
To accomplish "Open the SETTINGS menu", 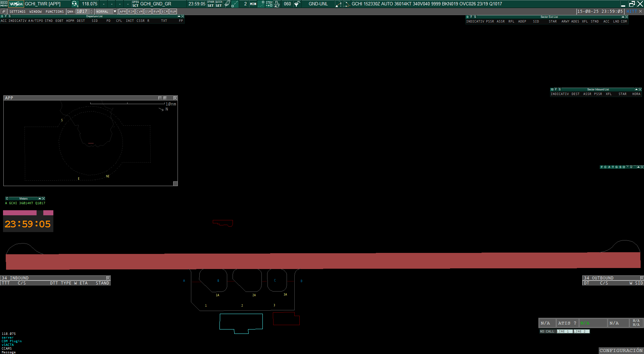I will 17,11.
